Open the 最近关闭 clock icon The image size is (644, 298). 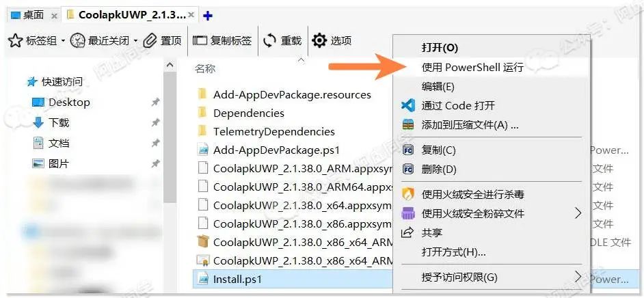click(78, 40)
